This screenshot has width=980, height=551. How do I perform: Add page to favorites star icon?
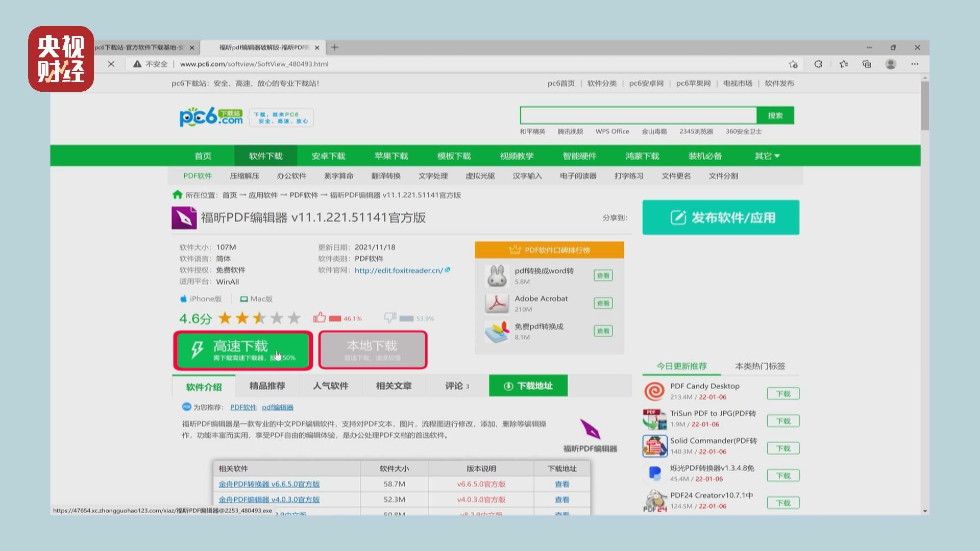click(x=793, y=64)
